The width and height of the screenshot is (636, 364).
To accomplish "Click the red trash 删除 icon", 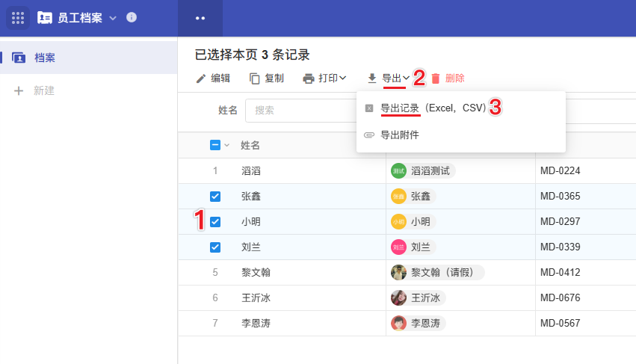I will [x=436, y=78].
